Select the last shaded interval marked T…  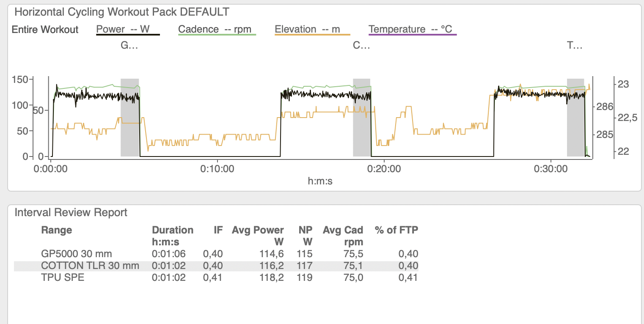(575, 117)
